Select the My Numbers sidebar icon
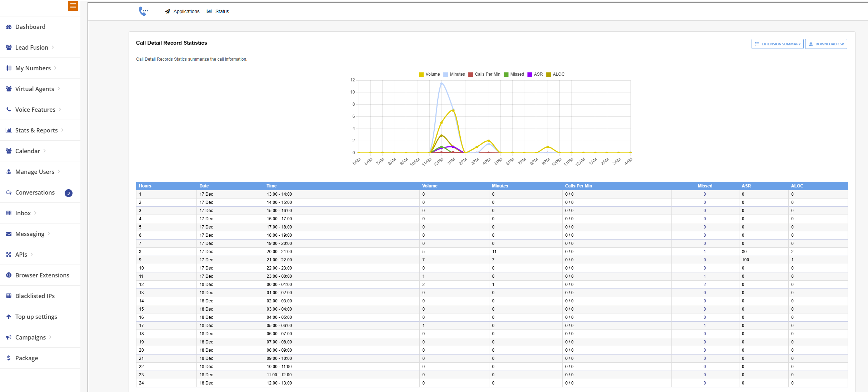The height and width of the screenshot is (392, 868). [x=9, y=68]
